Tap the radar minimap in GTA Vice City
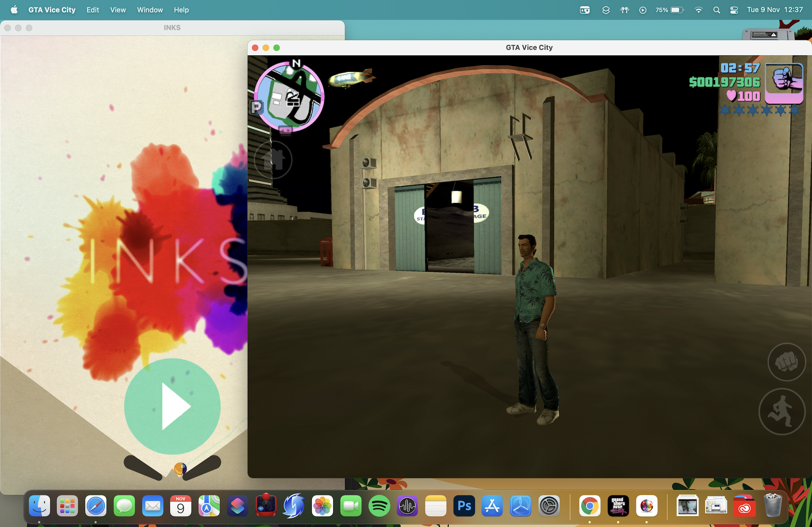This screenshot has height=527, width=812. (289, 97)
